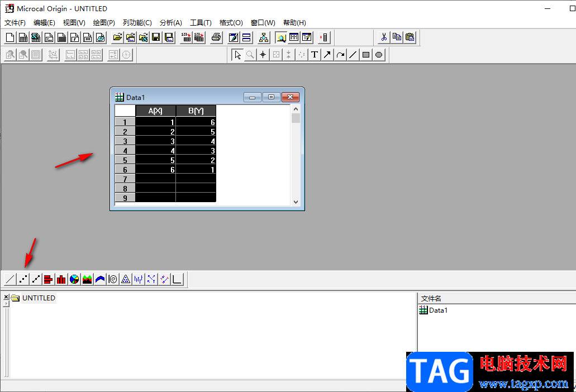Select the Line drawing tool
The height and width of the screenshot is (392, 576).
pyautogui.click(x=353, y=55)
